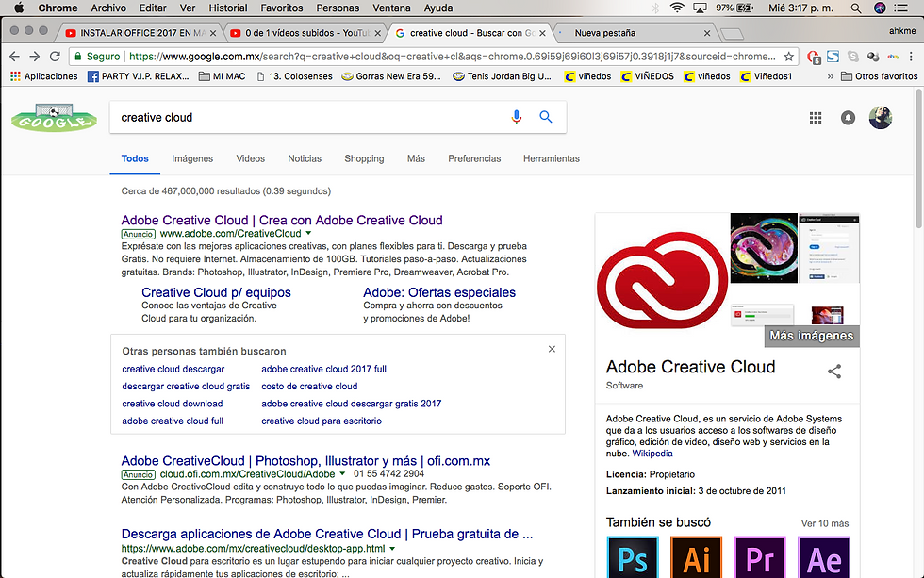This screenshot has width=924, height=578.
Task: Open Google notifications bell
Action: (x=848, y=118)
